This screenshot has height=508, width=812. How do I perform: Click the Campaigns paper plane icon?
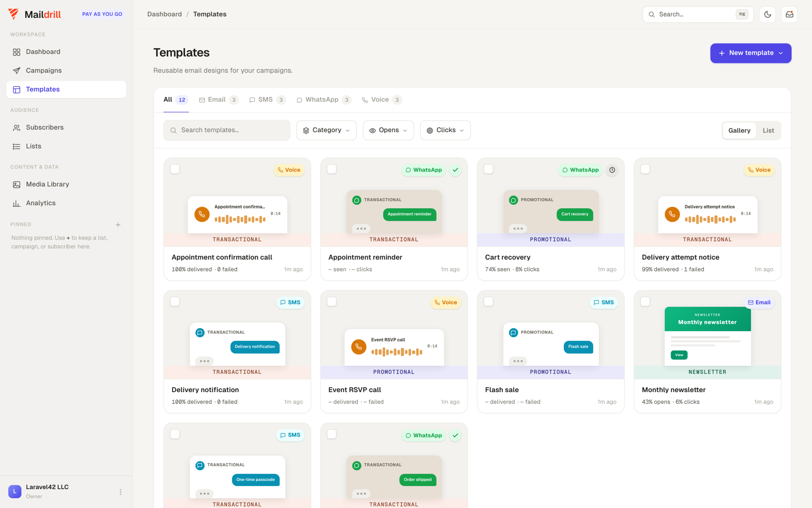pyautogui.click(x=17, y=71)
